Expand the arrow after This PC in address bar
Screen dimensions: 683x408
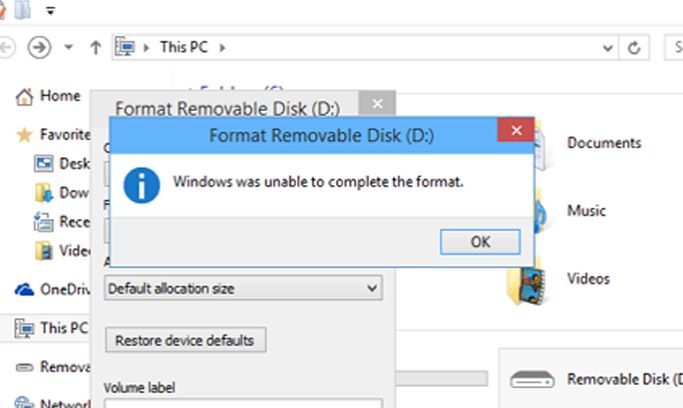pos(222,47)
